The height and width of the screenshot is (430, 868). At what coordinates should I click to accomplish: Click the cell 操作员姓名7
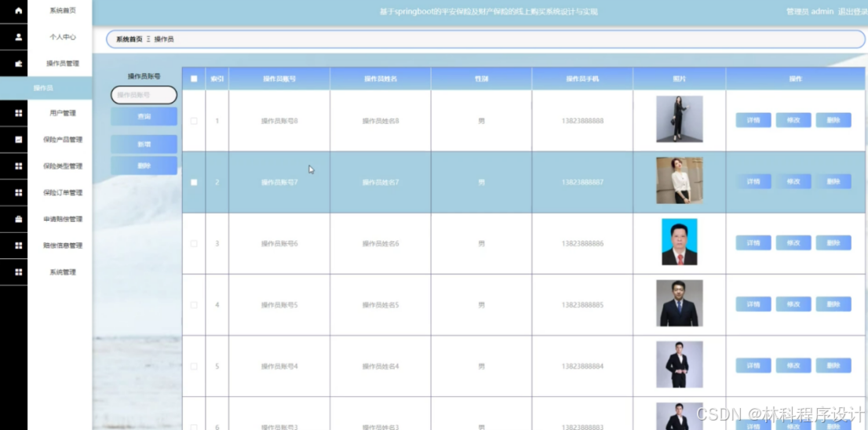[x=381, y=182]
